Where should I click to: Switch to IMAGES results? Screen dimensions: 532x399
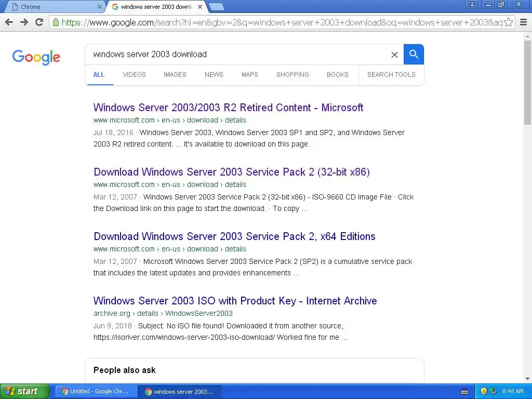175,75
